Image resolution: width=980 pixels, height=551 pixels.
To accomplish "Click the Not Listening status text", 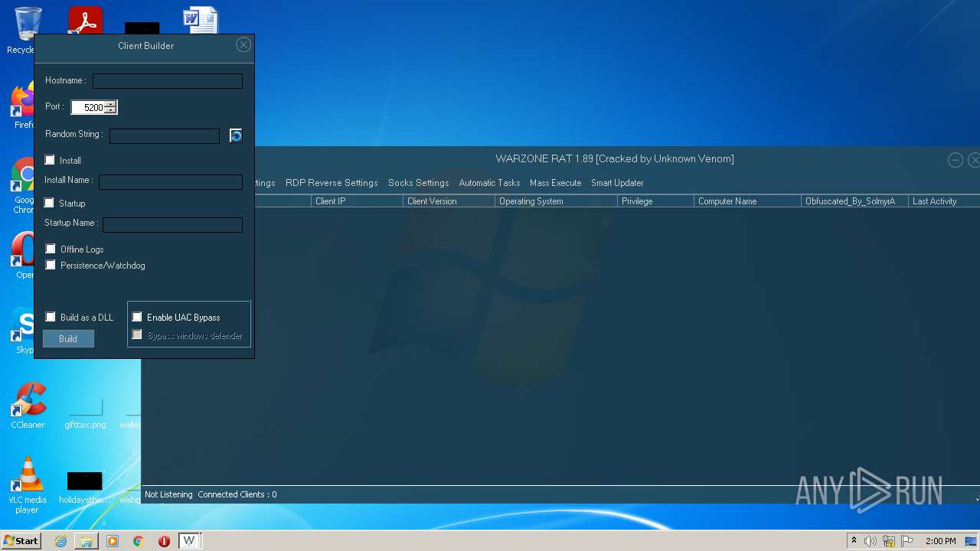I will 168,494.
